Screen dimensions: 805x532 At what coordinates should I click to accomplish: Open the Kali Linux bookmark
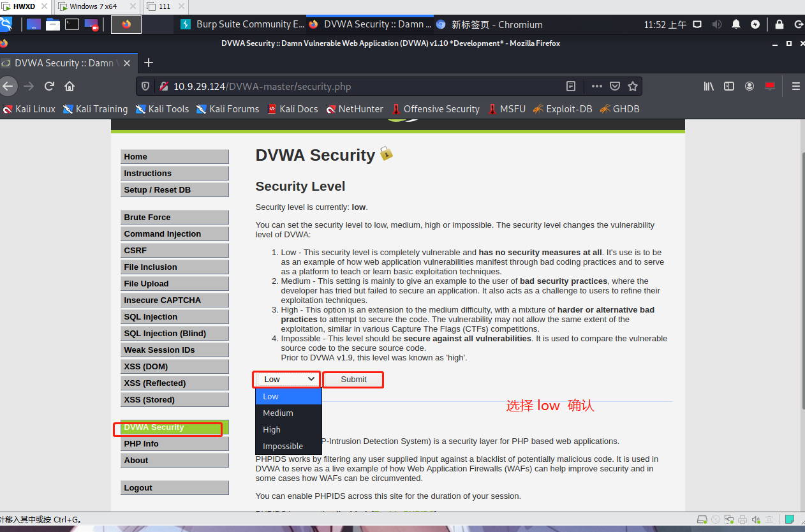29,109
